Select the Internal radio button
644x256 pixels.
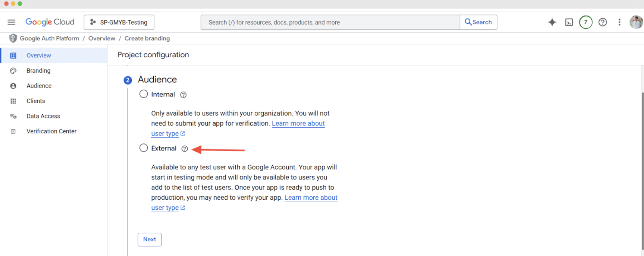pyautogui.click(x=144, y=94)
